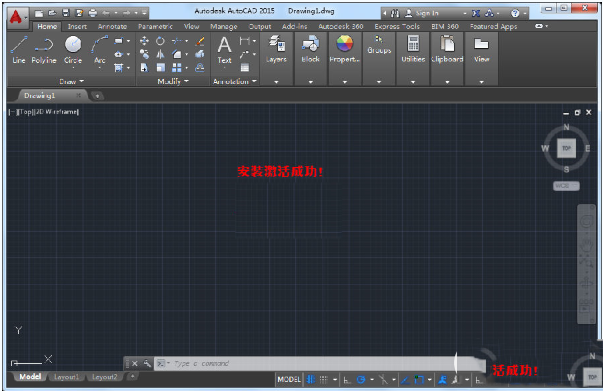This screenshot has width=603, height=391.
Task: Click the Save As icon in quick access
Action: coord(79,13)
